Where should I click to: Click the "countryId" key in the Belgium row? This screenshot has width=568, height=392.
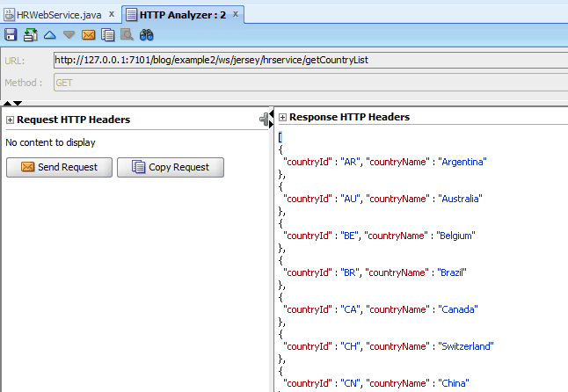[x=308, y=236]
